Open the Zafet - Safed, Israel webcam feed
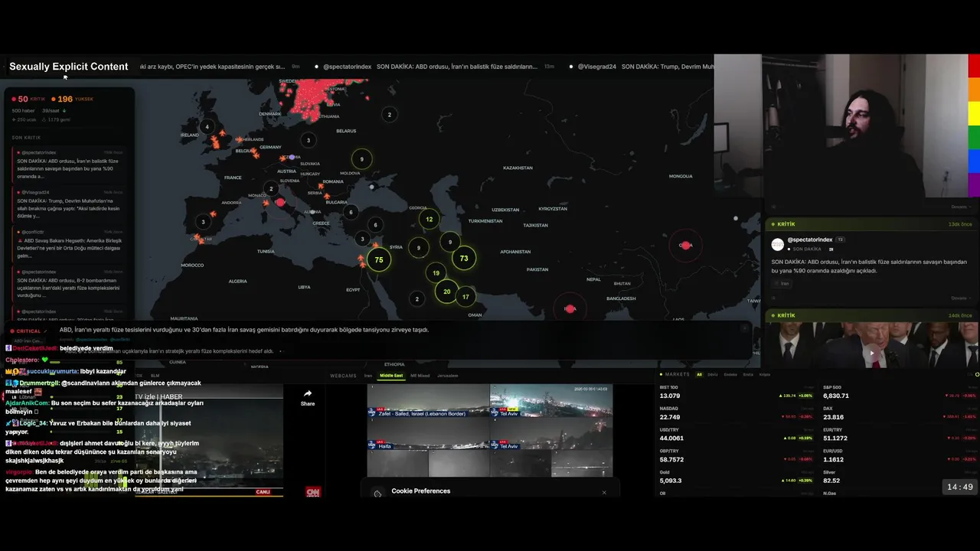Image resolution: width=980 pixels, height=551 pixels. [x=428, y=400]
